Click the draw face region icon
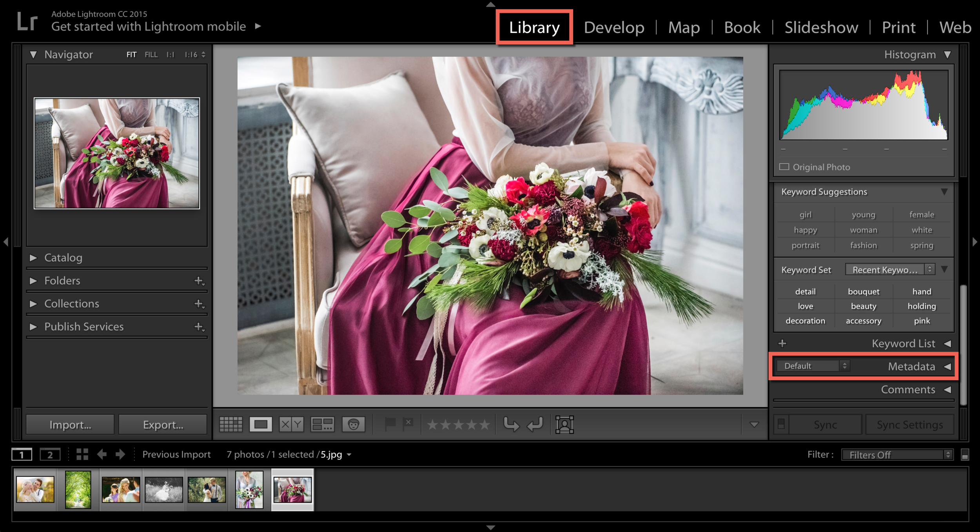The image size is (980, 532). (564, 424)
